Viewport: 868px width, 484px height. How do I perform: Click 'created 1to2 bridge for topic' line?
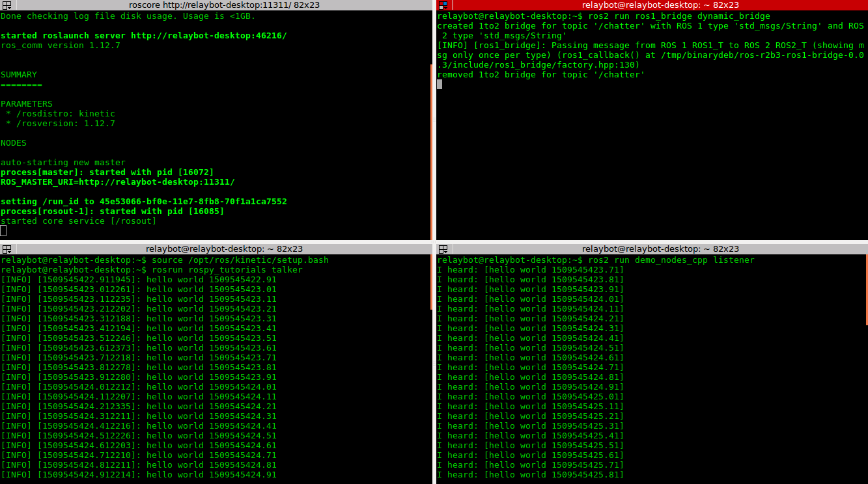[651, 31]
